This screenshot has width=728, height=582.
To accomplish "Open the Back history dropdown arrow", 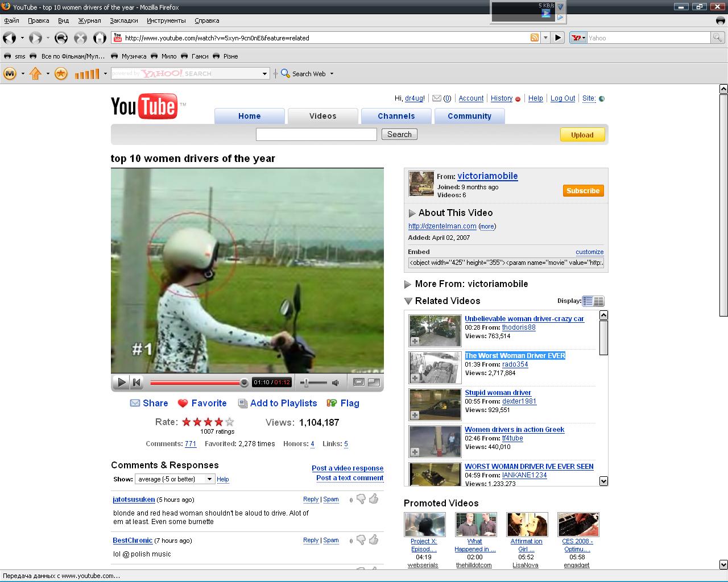I will tap(22, 38).
